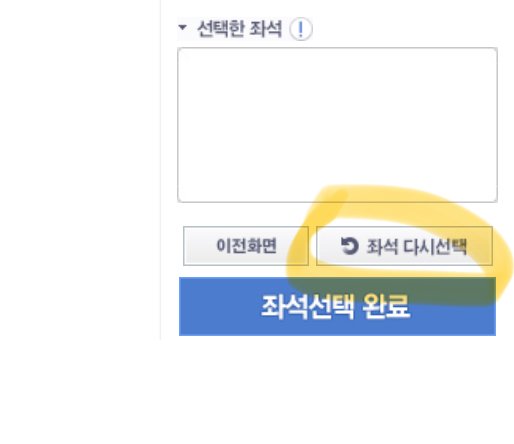The width and height of the screenshot is (514, 444).
Task: Collapse the 선택한 좌석 section triangle
Action: pos(182,27)
